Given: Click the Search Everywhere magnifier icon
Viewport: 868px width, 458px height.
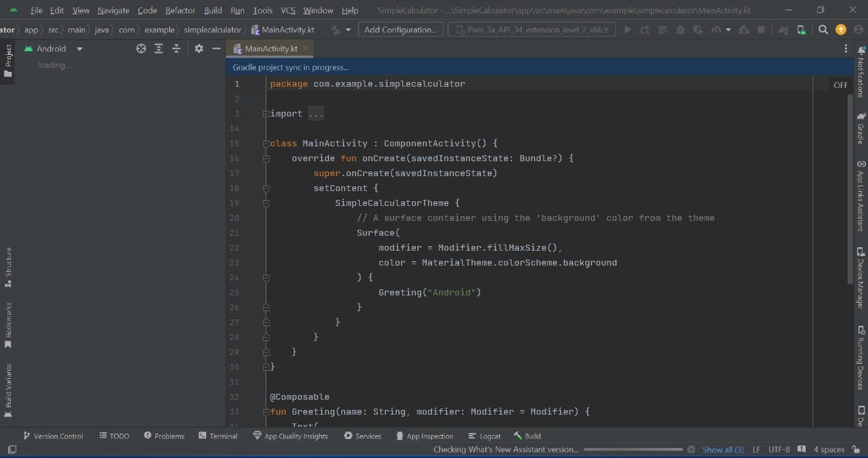Looking at the screenshot, I should (823, 30).
